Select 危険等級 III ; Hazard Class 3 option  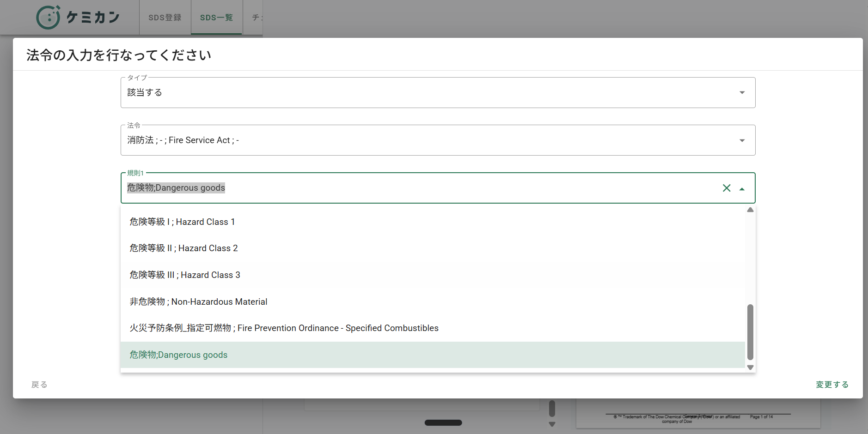pyautogui.click(x=433, y=275)
